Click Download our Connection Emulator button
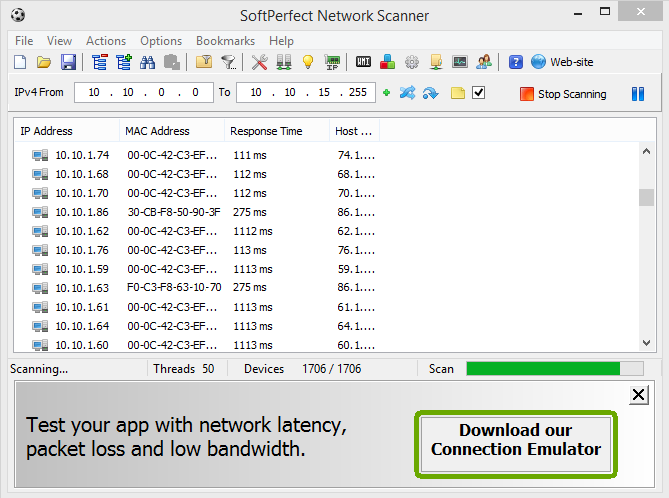The height and width of the screenshot is (498, 669). 516,444
